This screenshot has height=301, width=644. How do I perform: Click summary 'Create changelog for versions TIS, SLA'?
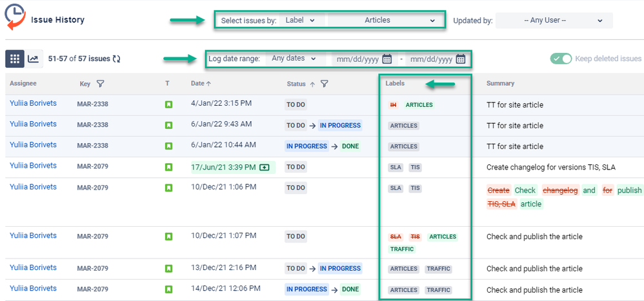coord(551,168)
